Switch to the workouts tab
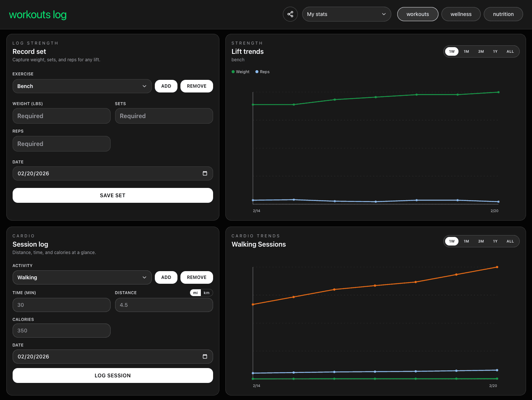 pyautogui.click(x=418, y=14)
